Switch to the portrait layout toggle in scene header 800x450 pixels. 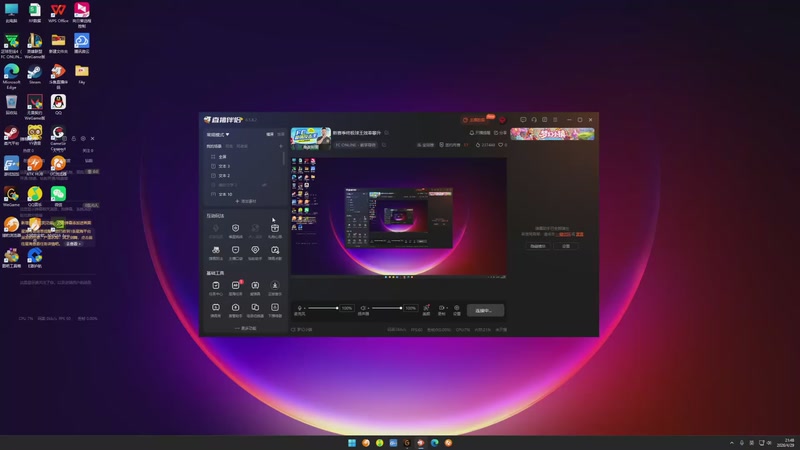(280, 135)
